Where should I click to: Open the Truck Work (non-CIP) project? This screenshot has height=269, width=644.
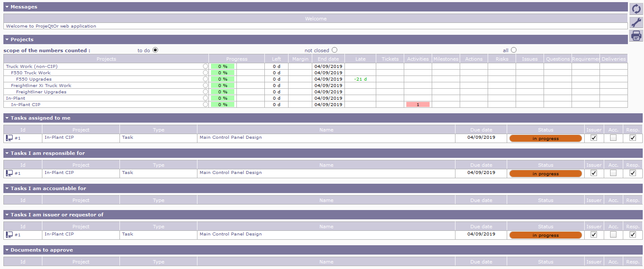[x=32, y=67]
